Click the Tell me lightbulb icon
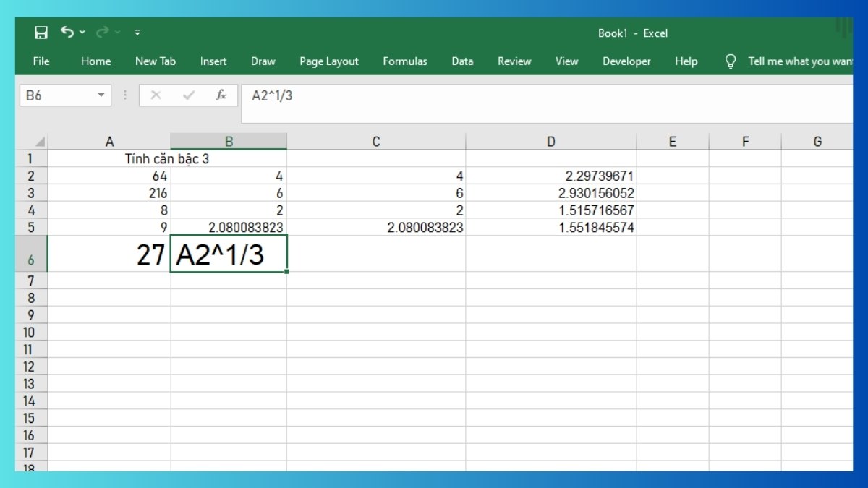 tap(732, 61)
